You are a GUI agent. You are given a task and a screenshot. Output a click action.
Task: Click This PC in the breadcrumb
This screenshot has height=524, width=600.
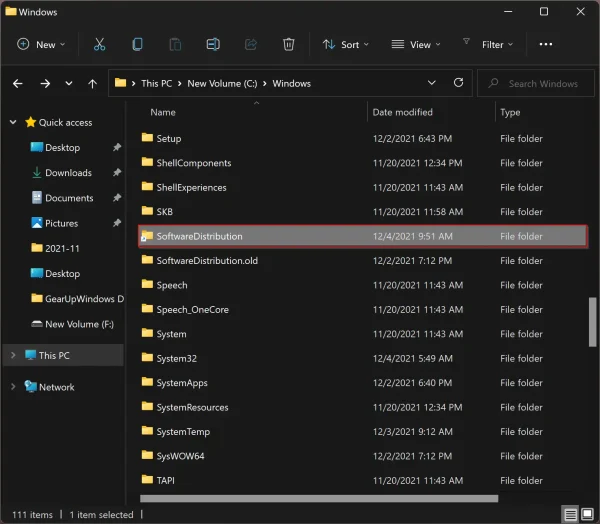[157, 83]
